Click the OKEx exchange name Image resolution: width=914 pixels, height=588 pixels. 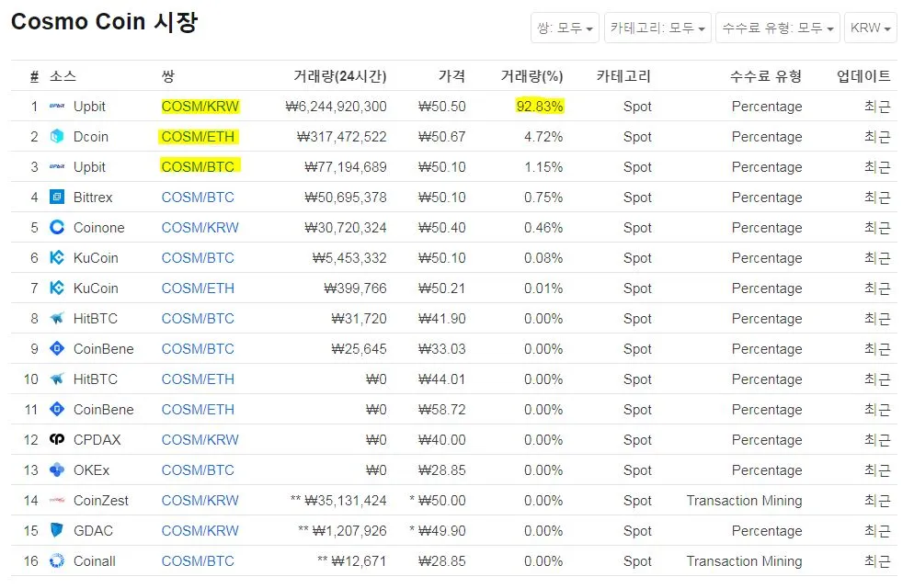(92, 469)
